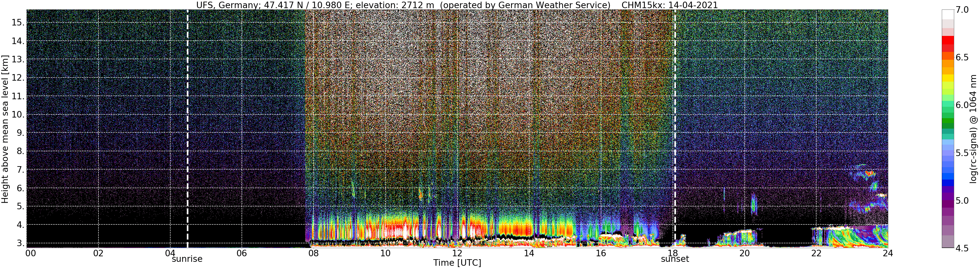Click the '4.' km tick on the height axis

20,225
